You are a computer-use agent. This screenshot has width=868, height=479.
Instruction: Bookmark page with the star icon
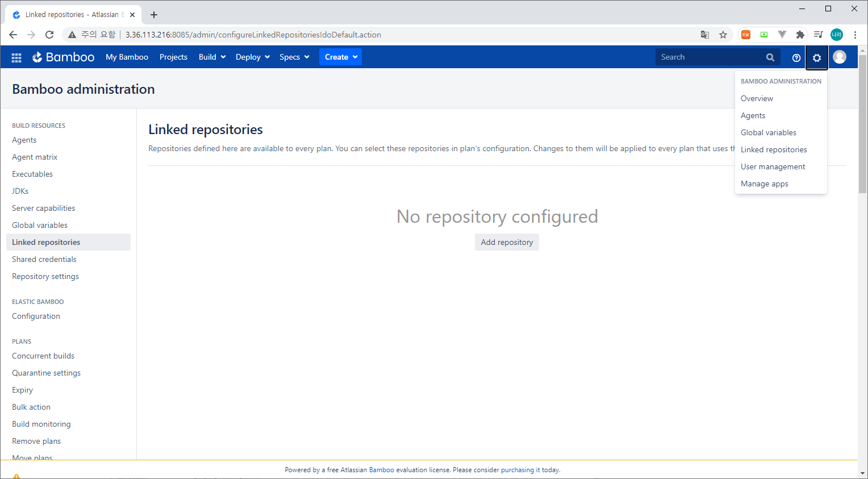[x=723, y=35]
